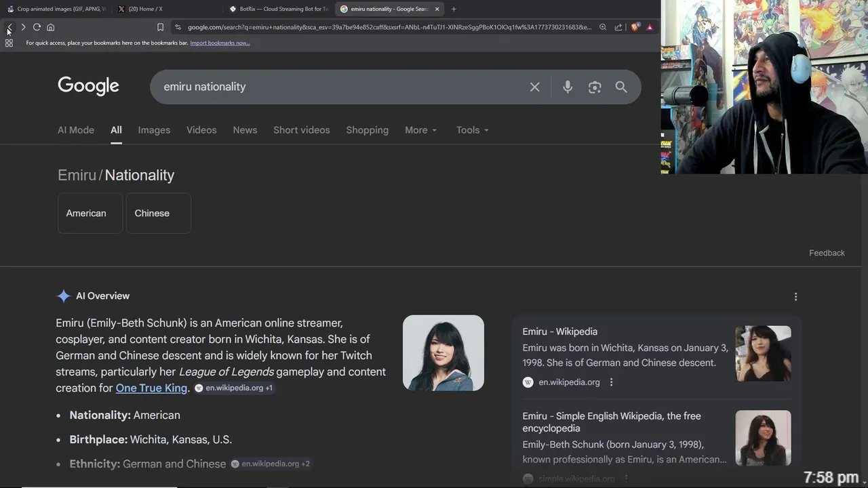Screen dimensions: 868x488
Task: Click the browser address bar URL
Action: click(x=389, y=27)
